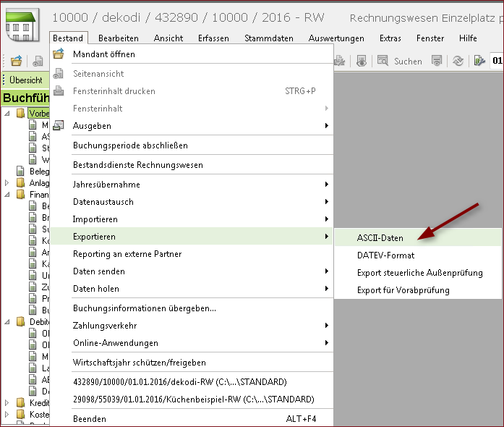Open the Stammdaten menu
Screen dimensions: 504x427
pos(268,38)
